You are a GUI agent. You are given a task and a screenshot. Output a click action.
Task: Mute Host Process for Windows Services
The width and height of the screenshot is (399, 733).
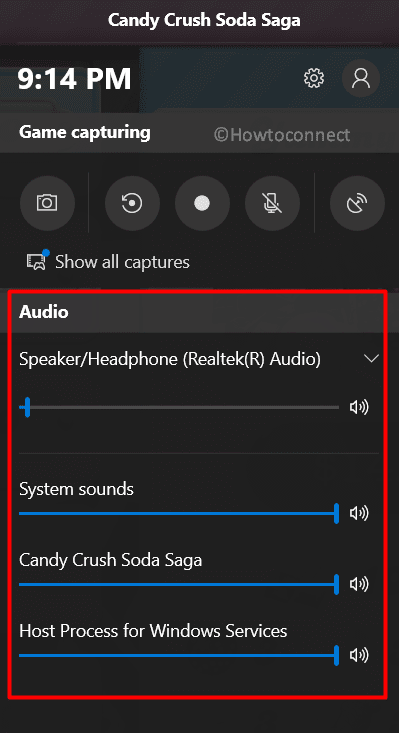[x=359, y=655]
